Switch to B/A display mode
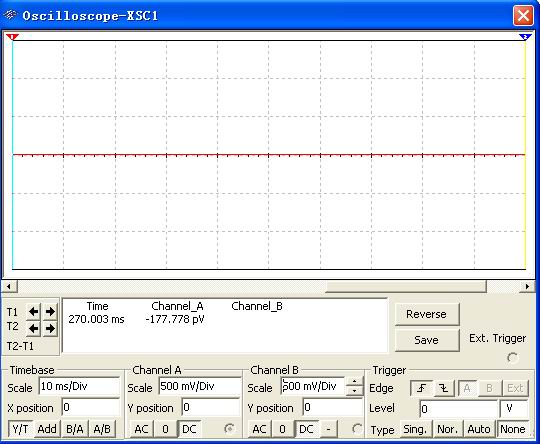Screen dimensions: 540x444 (x=74, y=429)
